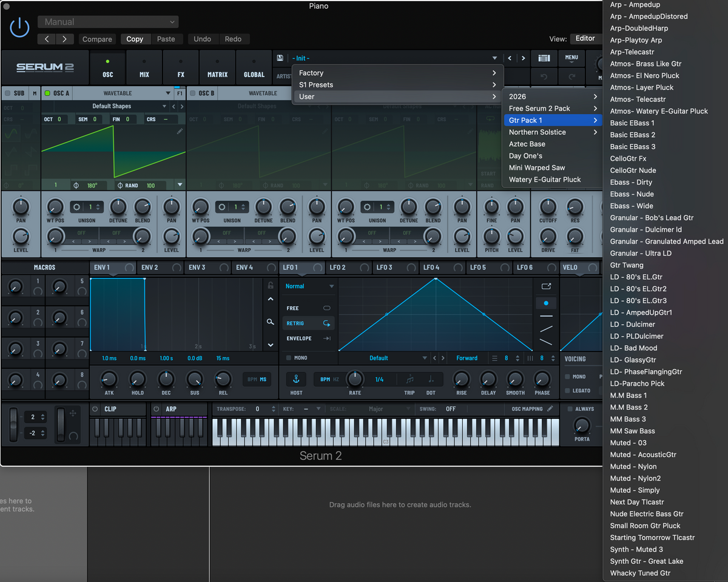728x582 pixels.
Task: Edit OSC mapping pencil icon
Action: tap(550, 409)
